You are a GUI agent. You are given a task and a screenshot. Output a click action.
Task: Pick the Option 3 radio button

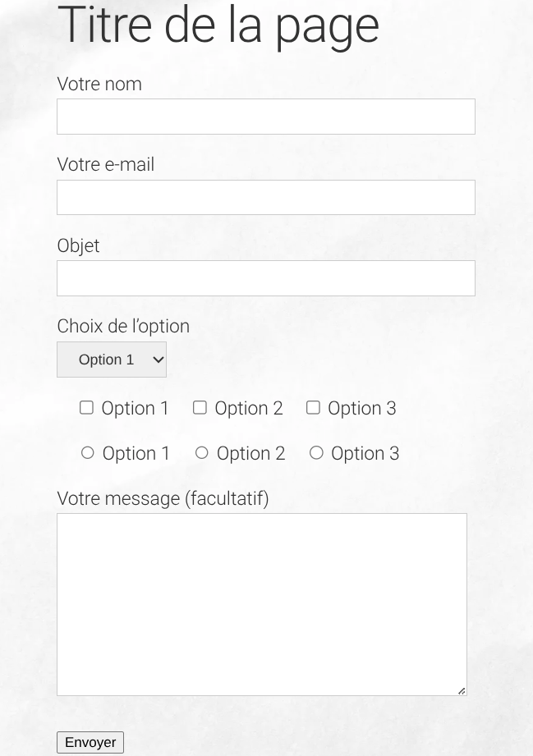[316, 452]
